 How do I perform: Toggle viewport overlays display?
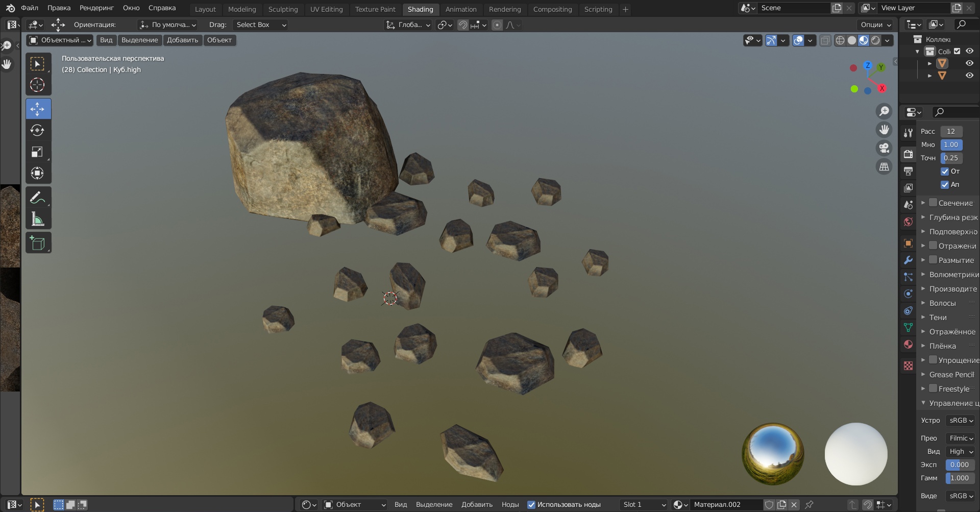coord(798,40)
